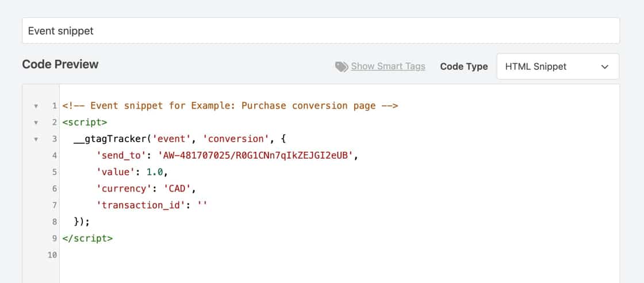Focus the Event snippet title field
The width and height of the screenshot is (644, 283).
point(320,30)
